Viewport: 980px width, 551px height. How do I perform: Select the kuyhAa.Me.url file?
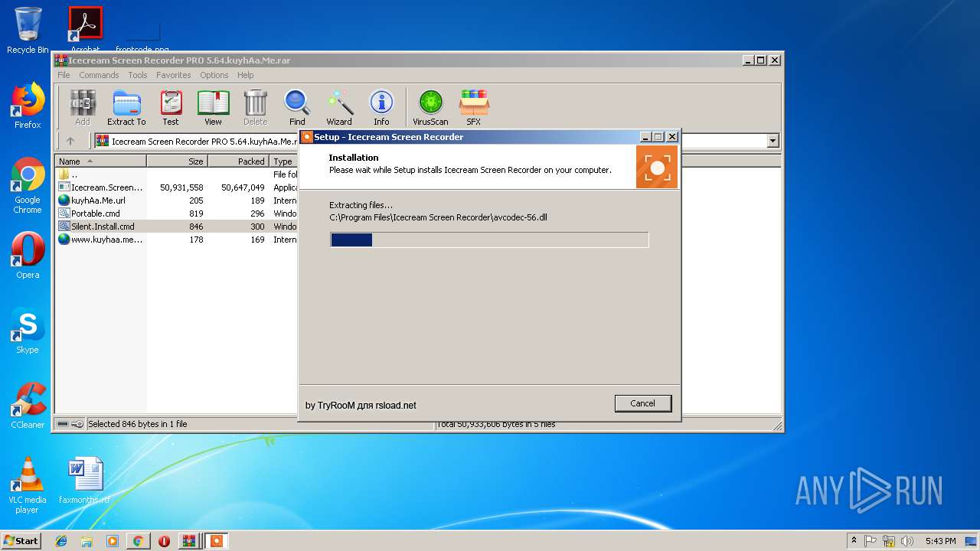[176, 201]
